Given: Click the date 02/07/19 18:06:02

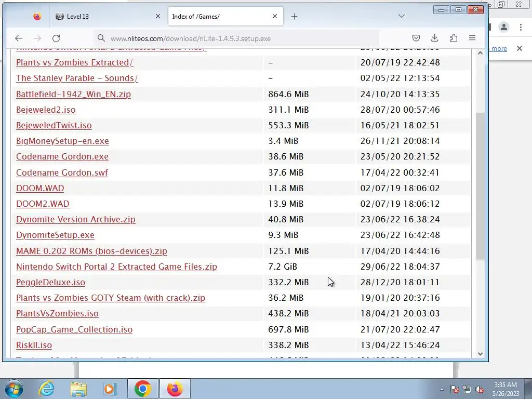Looking at the screenshot, I should 400,188.
